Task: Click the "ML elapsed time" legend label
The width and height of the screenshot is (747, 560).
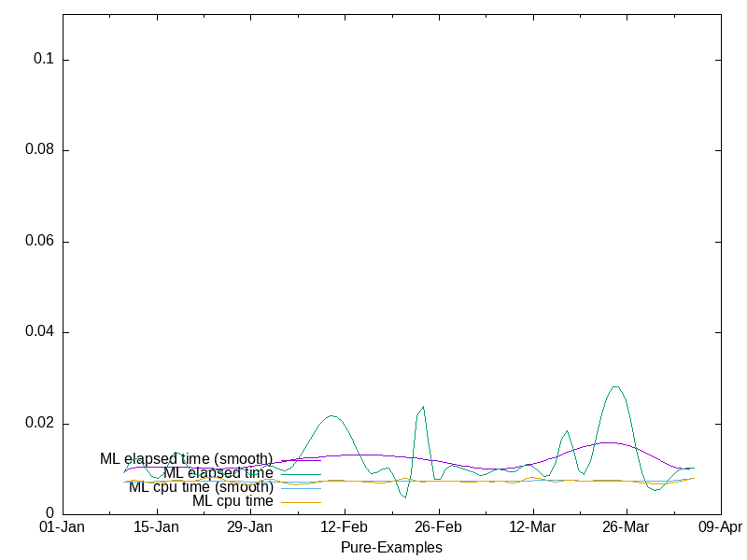Action: [x=218, y=473]
